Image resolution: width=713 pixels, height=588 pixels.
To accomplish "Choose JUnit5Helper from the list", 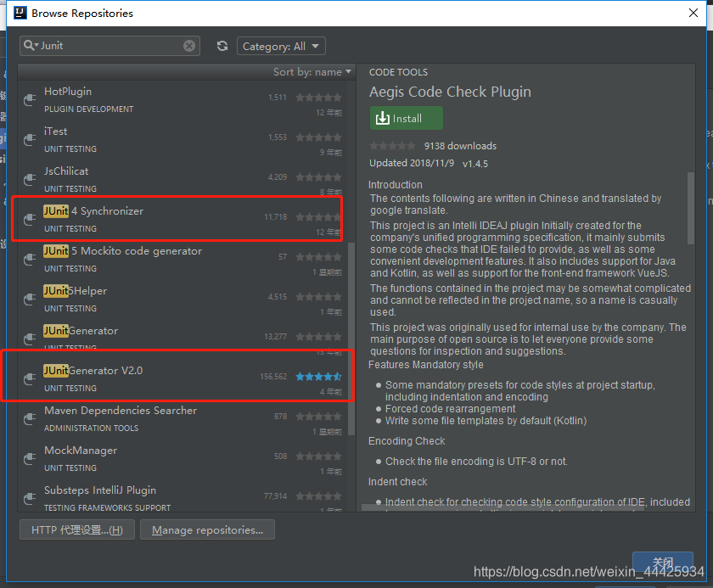I will click(75, 291).
